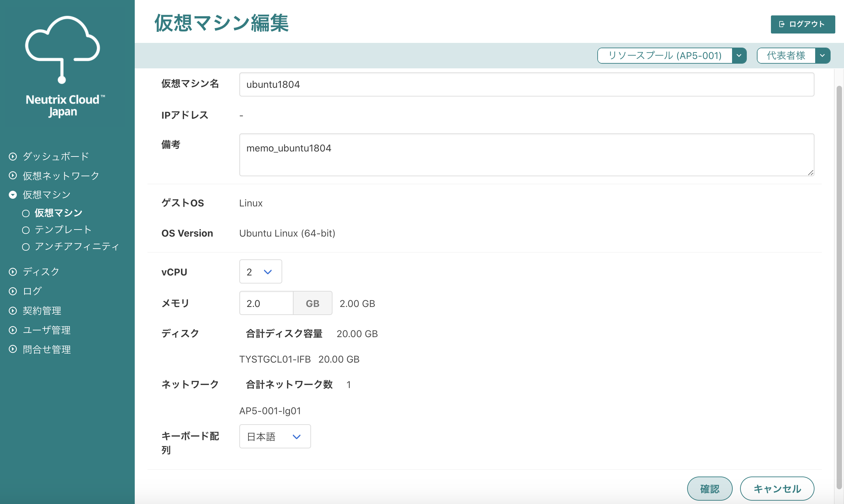This screenshot has width=844, height=504.
Task: Click the logout icon in ログアウト button
Action: (782, 24)
